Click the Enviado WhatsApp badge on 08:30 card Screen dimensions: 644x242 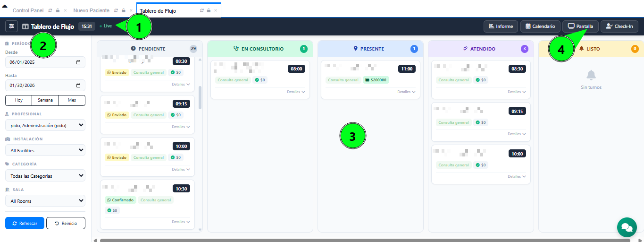pyautogui.click(x=117, y=72)
